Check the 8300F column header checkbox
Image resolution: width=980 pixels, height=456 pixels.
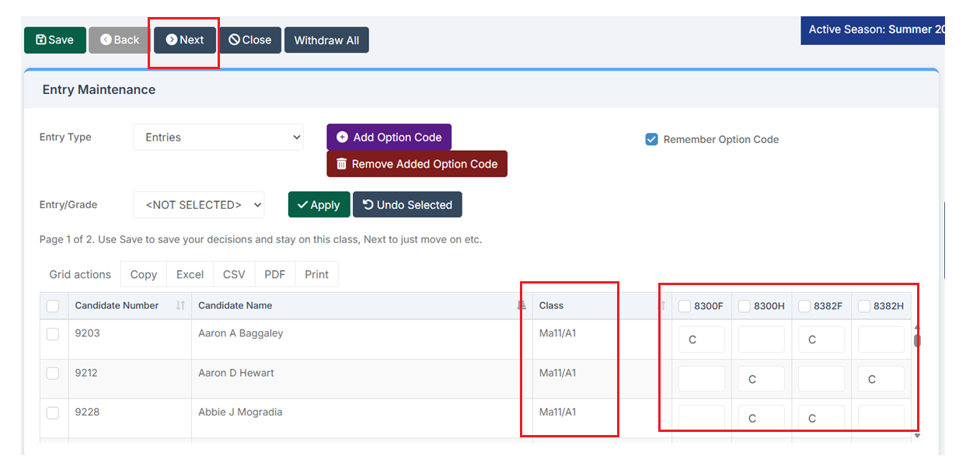click(x=685, y=307)
